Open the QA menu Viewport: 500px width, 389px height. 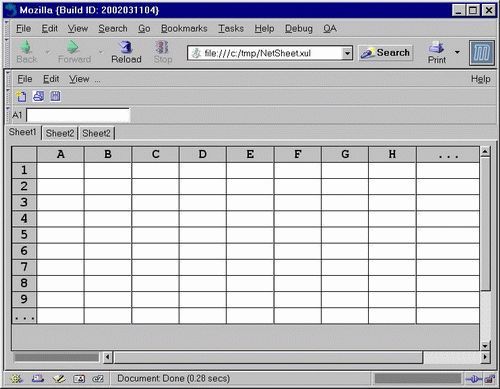[330, 29]
